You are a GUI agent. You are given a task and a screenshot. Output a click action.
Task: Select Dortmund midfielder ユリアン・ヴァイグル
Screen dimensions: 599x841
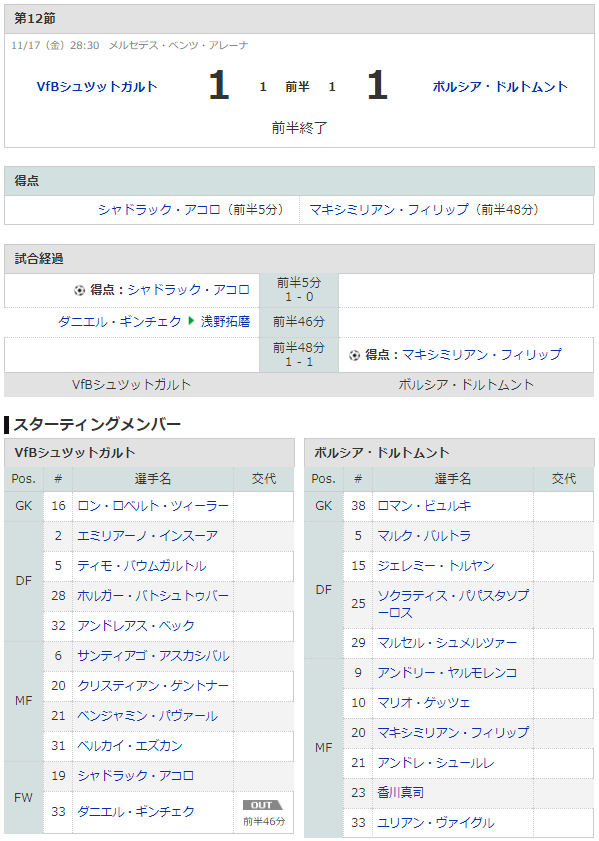(435, 823)
